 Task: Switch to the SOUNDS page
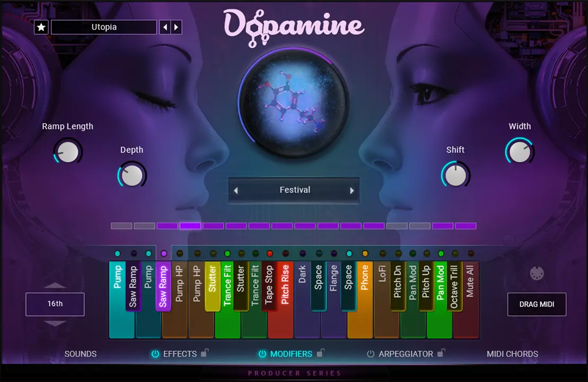80,354
